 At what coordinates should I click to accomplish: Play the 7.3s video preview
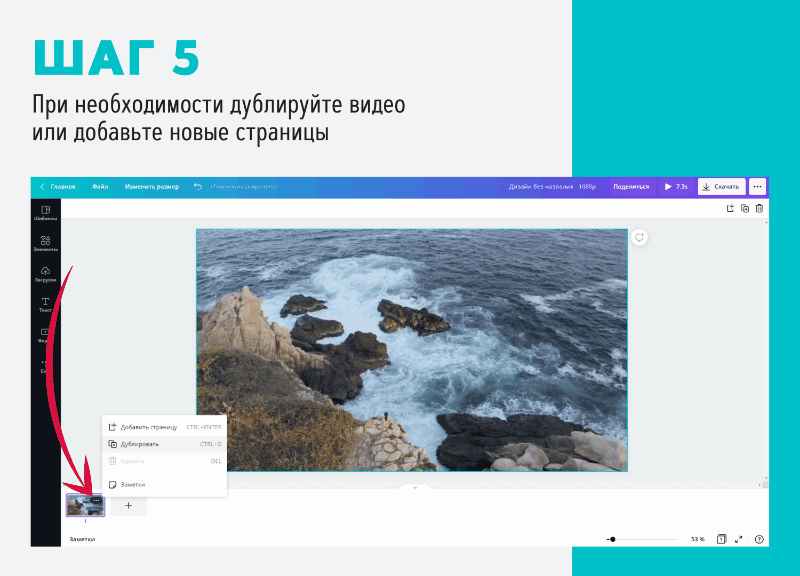click(x=676, y=187)
